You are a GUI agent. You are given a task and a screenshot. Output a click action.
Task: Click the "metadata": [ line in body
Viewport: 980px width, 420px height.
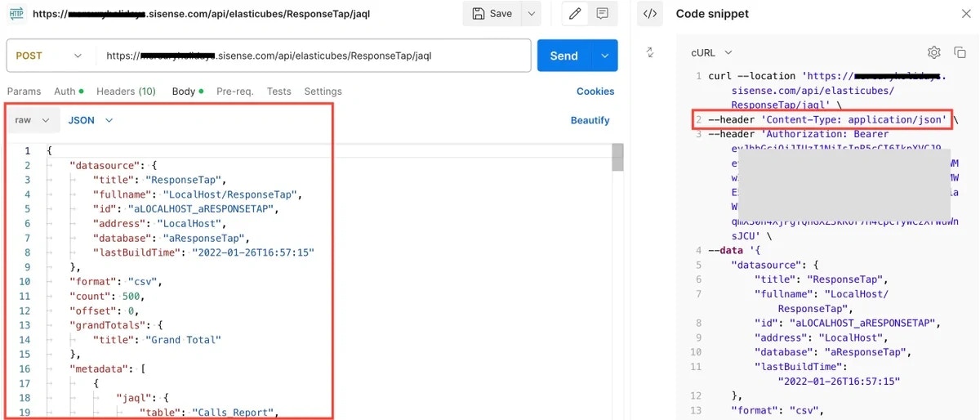pyautogui.click(x=107, y=369)
